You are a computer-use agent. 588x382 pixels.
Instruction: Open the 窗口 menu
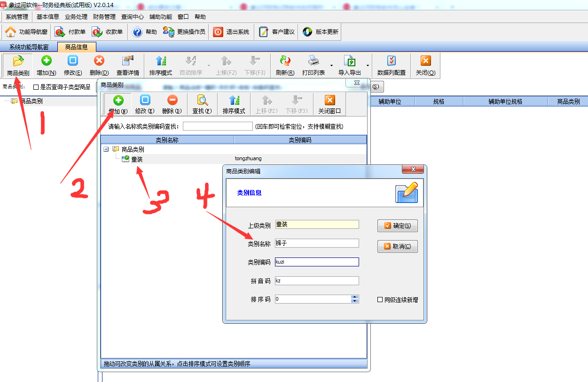(183, 16)
